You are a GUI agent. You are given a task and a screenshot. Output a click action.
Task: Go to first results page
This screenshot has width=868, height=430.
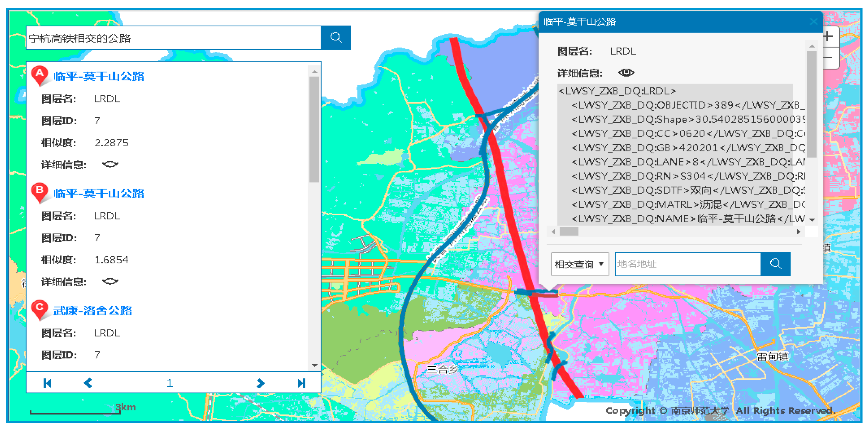point(47,383)
